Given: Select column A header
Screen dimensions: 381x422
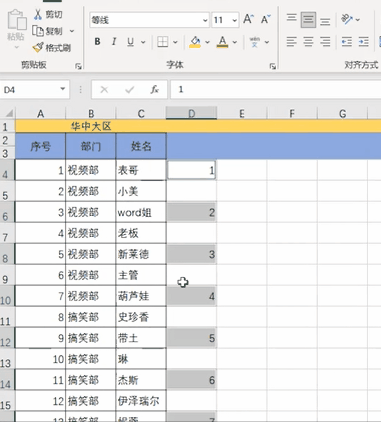Looking at the screenshot, I should coord(40,114).
